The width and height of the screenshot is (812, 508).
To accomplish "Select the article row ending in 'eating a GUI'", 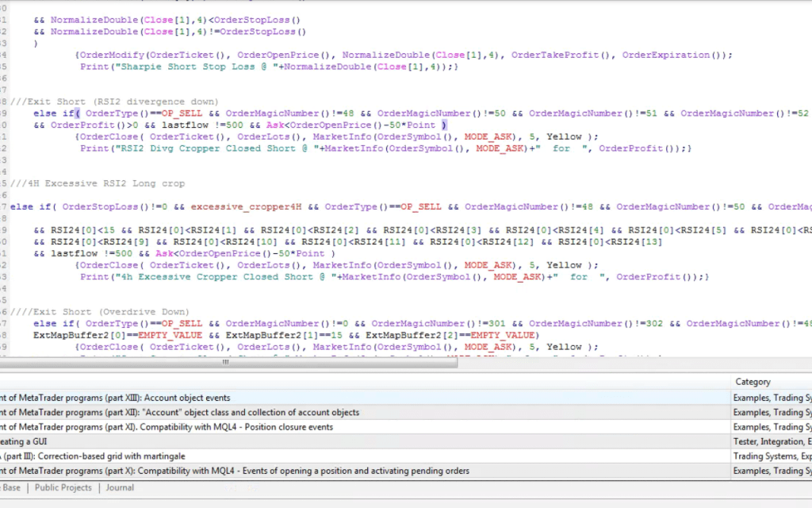I will (x=24, y=441).
